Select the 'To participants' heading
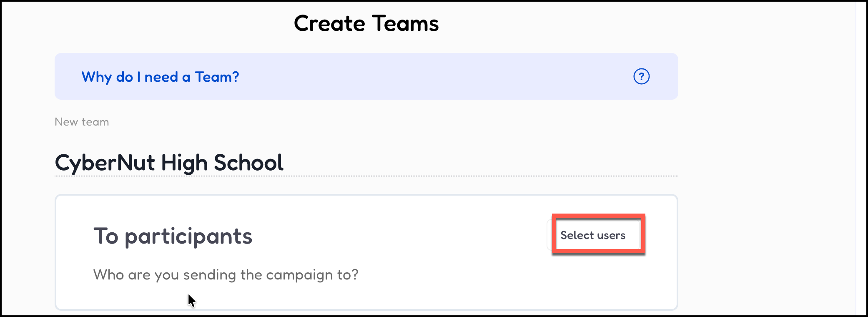The height and width of the screenshot is (317, 868). (x=173, y=236)
